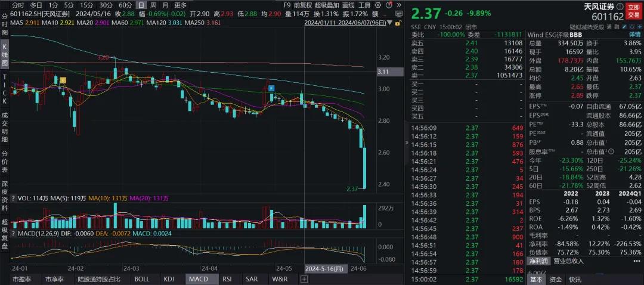Image resolution: width=644 pixels, height=285 pixels.
Task: Select the daily 日 period
Action: point(141,5)
